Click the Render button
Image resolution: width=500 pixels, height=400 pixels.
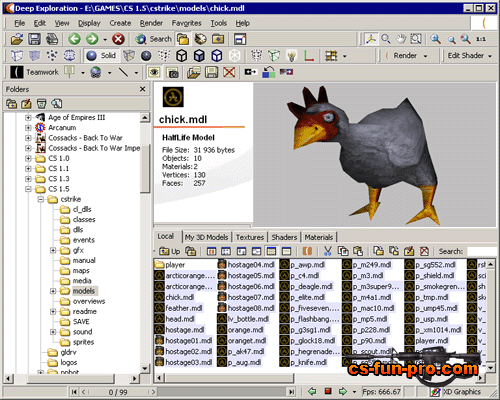[402, 56]
